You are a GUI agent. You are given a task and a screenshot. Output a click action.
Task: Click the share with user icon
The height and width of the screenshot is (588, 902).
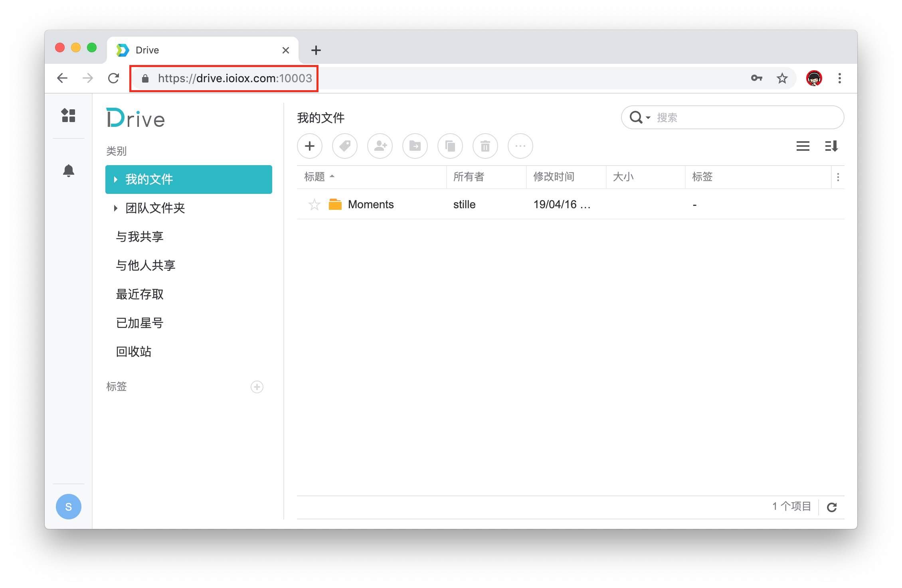click(x=380, y=146)
